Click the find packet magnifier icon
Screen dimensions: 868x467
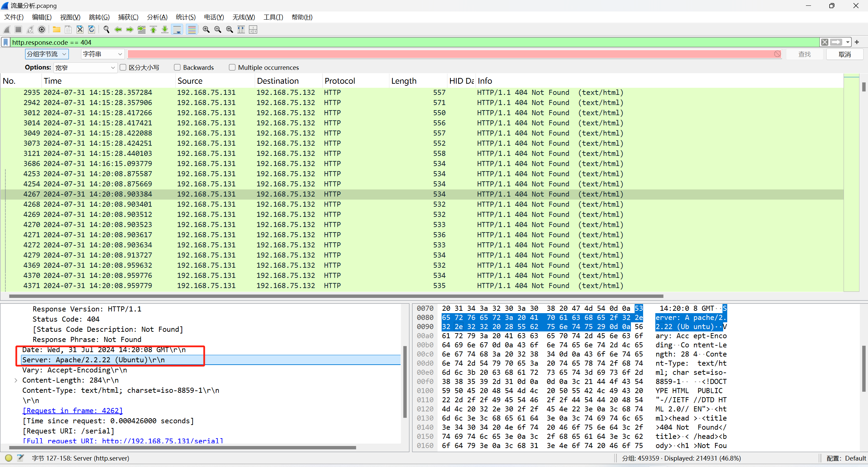click(x=107, y=30)
